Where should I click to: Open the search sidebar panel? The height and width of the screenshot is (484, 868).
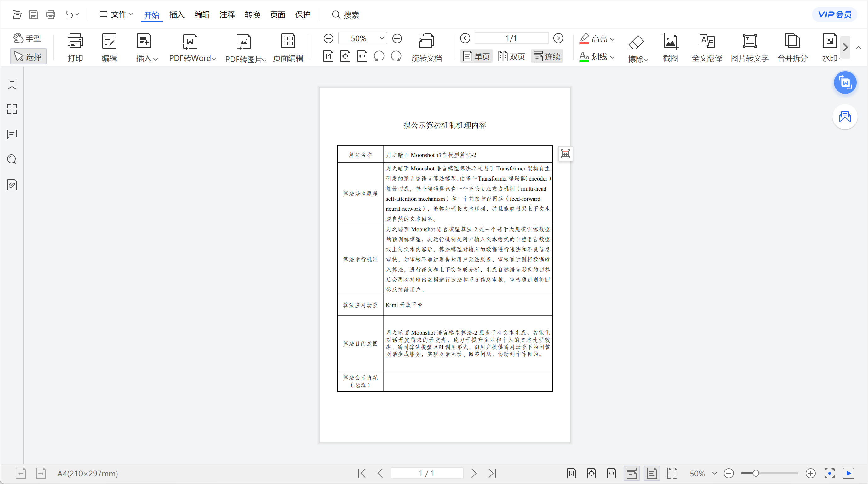(12, 159)
